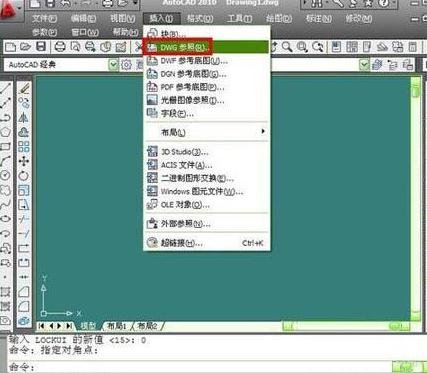Open the 编辑(E) menu
This screenshot has height=373, width=427.
click(83, 19)
